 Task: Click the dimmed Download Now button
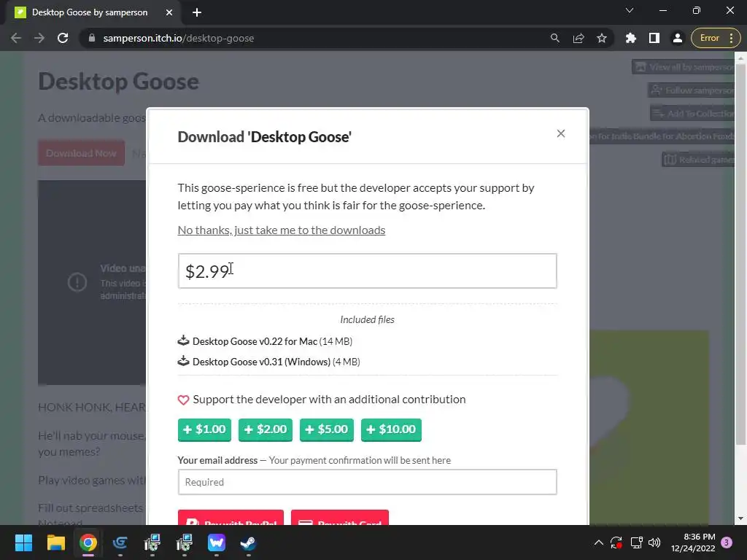82,153
